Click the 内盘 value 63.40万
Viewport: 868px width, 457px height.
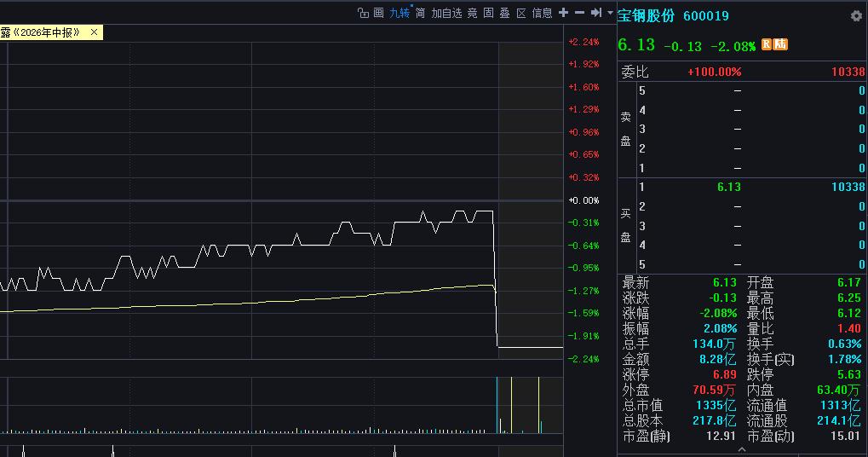coord(839,390)
